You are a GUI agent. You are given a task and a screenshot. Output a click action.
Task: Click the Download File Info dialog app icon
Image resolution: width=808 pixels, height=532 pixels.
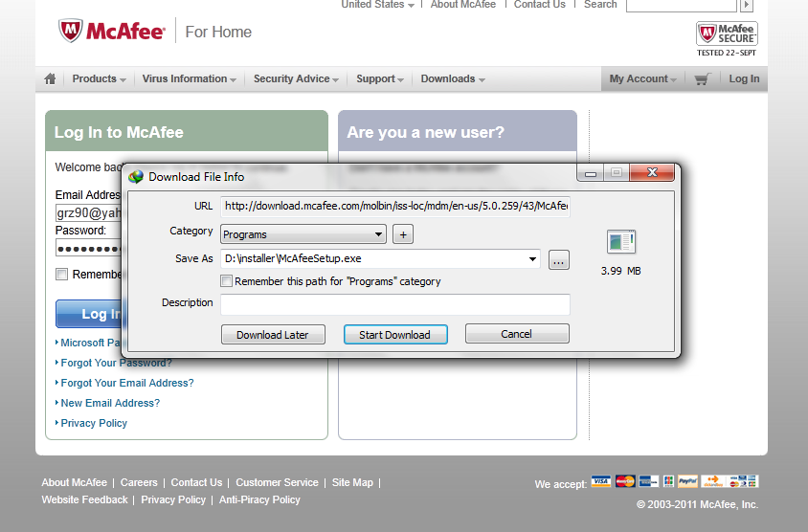[x=136, y=177]
